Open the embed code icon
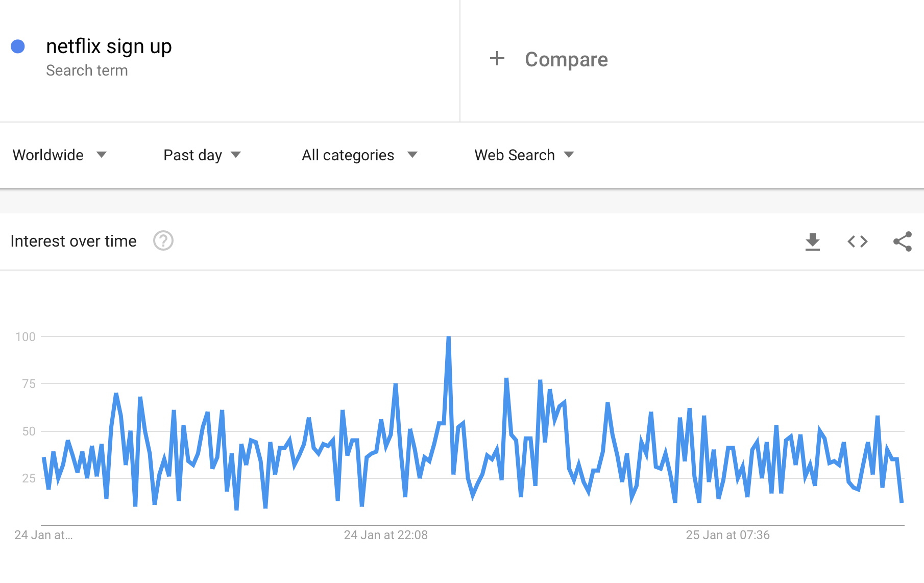 click(858, 241)
